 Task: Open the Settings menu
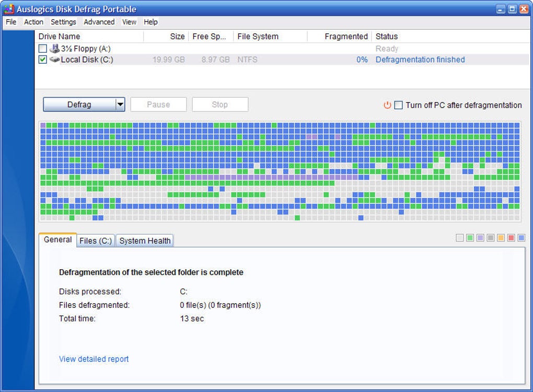pyautogui.click(x=63, y=22)
